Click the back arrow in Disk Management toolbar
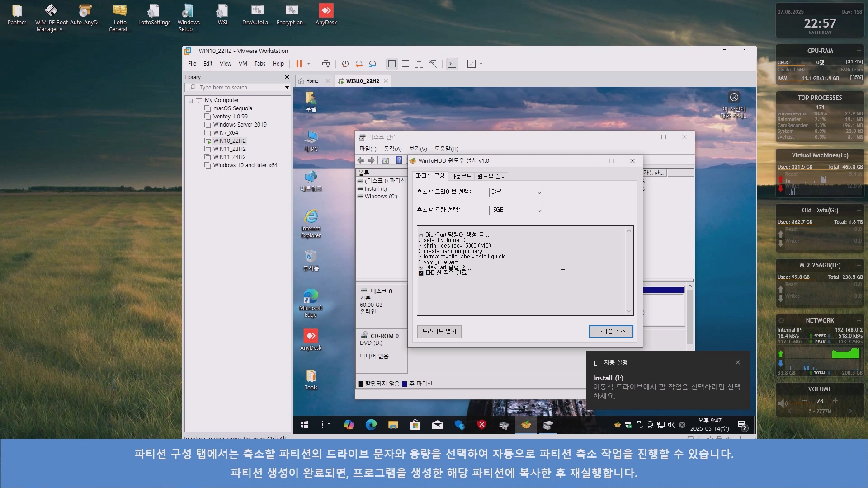Image resolution: width=868 pixels, height=488 pixels. [361, 160]
